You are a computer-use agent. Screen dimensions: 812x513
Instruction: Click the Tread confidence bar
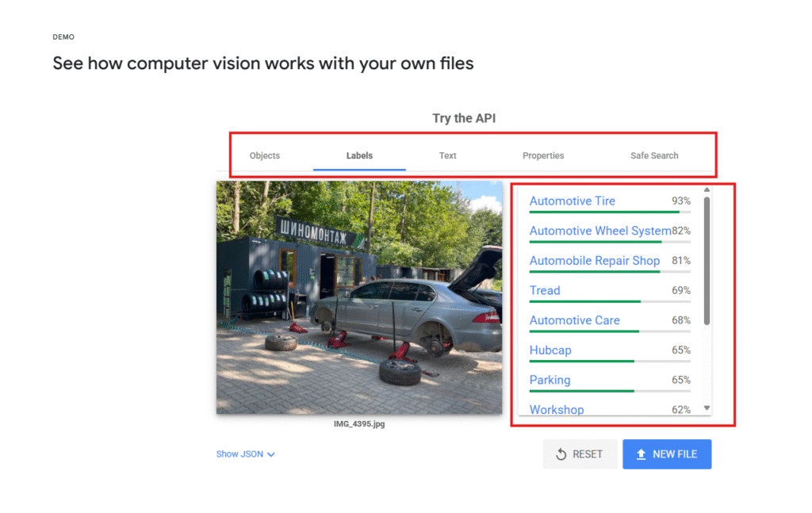(x=610, y=301)
